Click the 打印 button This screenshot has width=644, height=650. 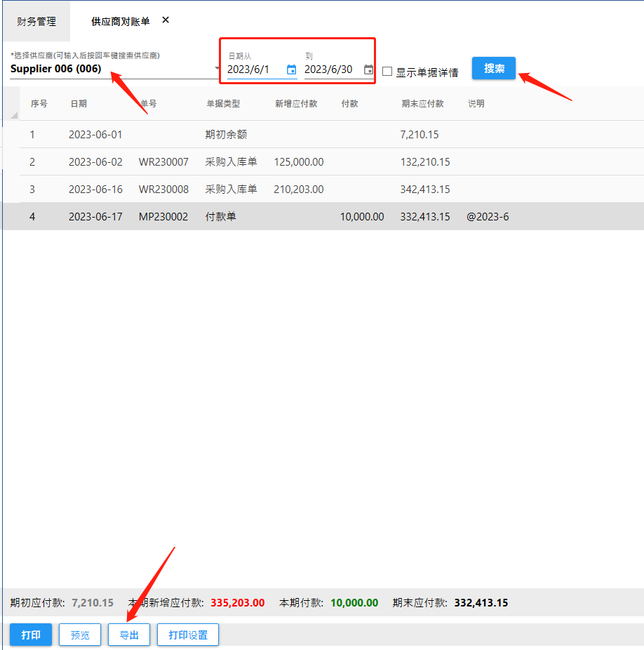pos(31,635)
